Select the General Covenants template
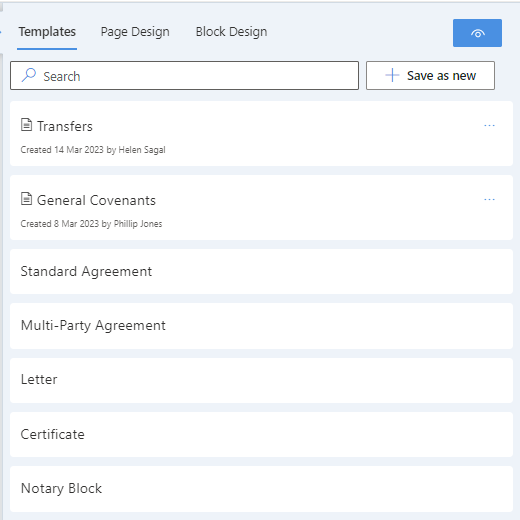The width and height of the screenshot is (520, 520). pos(261,208)
